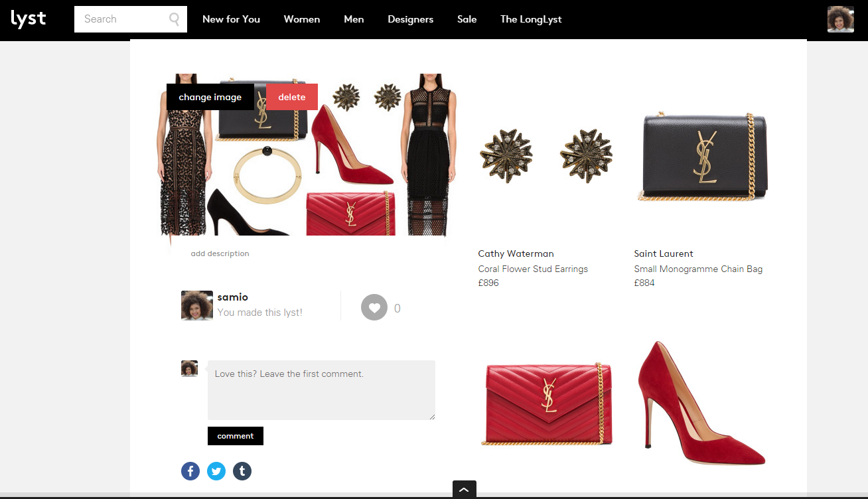The image size is (868, 499).
Task: Click the lyst logo
Action: pos(29,19)
